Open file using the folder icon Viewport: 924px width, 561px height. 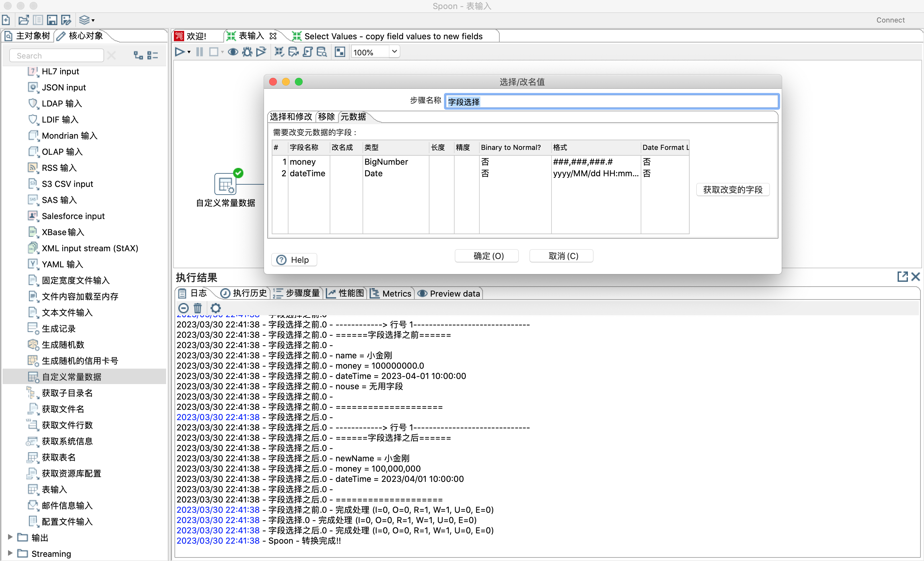pos(23,20)
